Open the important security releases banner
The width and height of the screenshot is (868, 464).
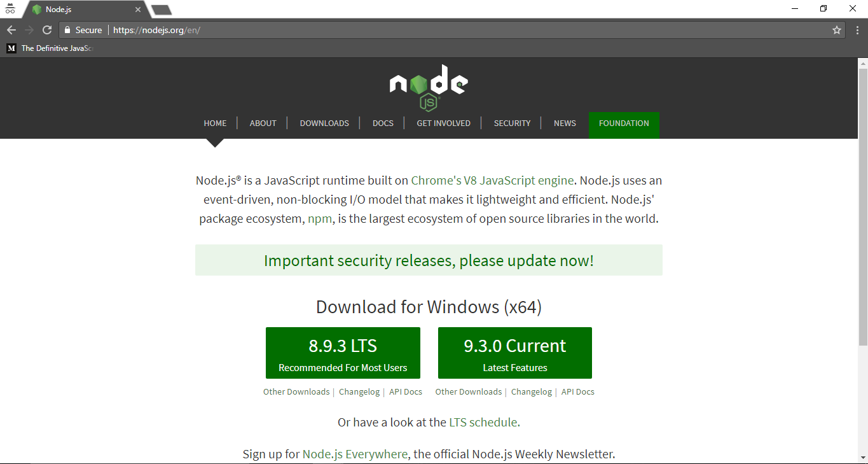(429, 260)
